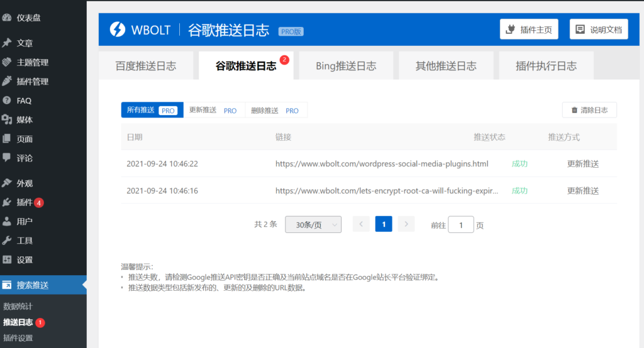Switch filter to 删除推送
Screen dimensions: 644x348
click(x=275, y=110)
